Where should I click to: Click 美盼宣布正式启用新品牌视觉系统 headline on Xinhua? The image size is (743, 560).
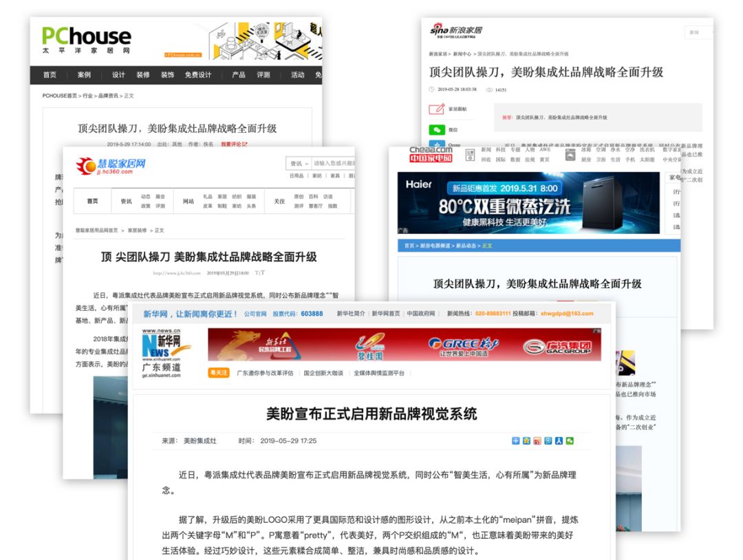371,414
